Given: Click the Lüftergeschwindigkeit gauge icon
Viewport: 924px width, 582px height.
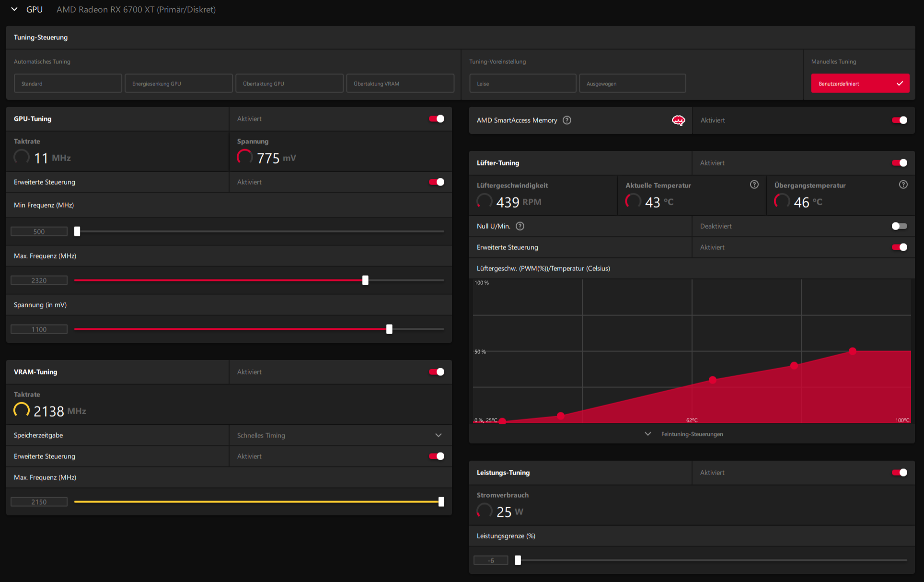Looking at the screenshot, I should (x=485, y=201).
